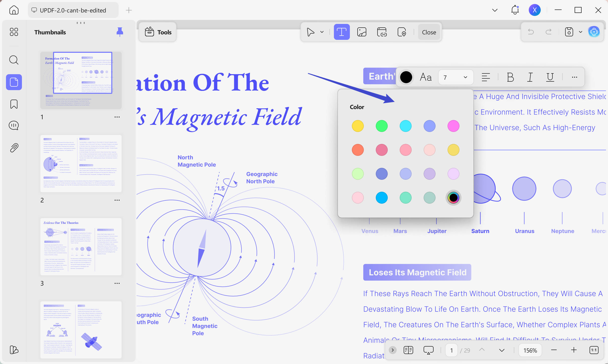Open the text alignment options

(x=486, y=77)
